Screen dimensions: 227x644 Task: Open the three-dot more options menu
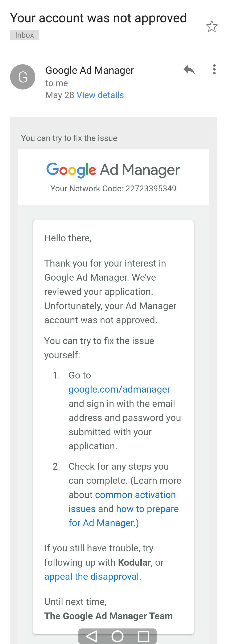(214, 70)
